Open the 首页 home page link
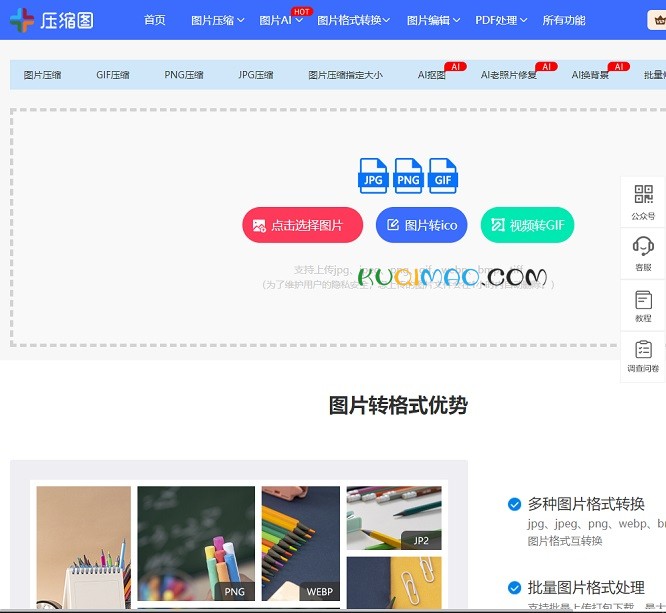Screen dimensions: 666x613 coord(155,20)
